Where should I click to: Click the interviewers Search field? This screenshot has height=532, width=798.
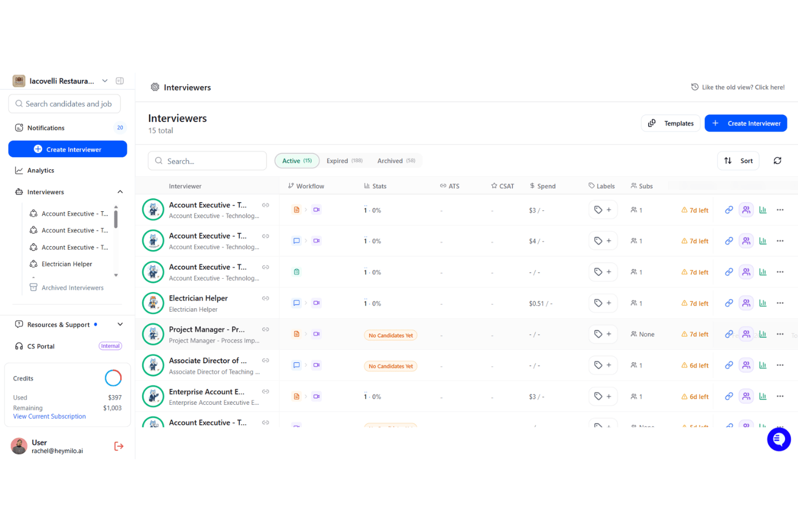tap(208, 161)
